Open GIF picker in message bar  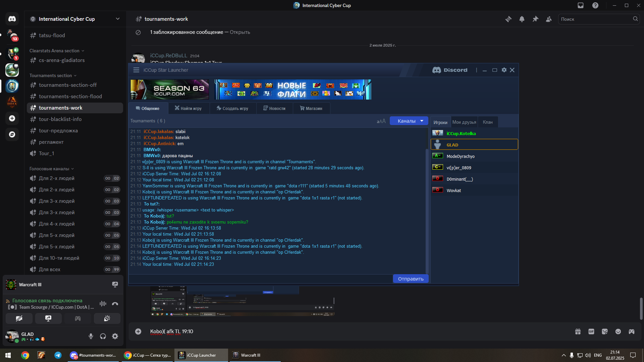coord(591,331)
